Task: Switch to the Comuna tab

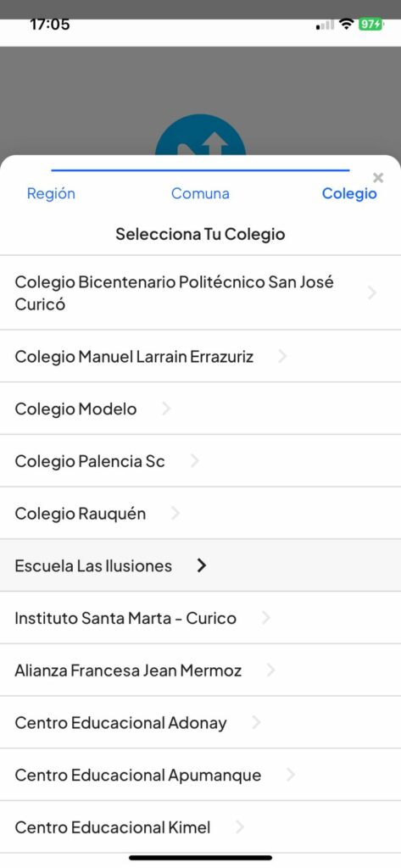Action: (x=200, y=193)
